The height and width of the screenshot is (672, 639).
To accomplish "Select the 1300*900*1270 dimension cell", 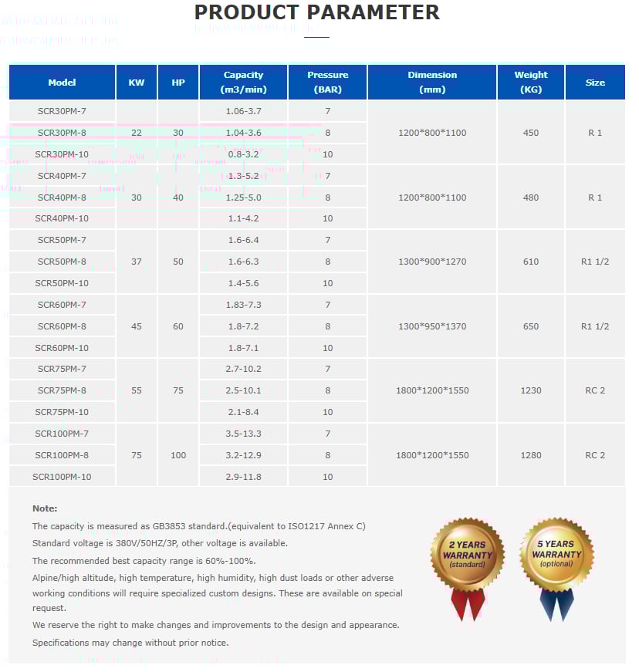I will click(x=432, y=262).
